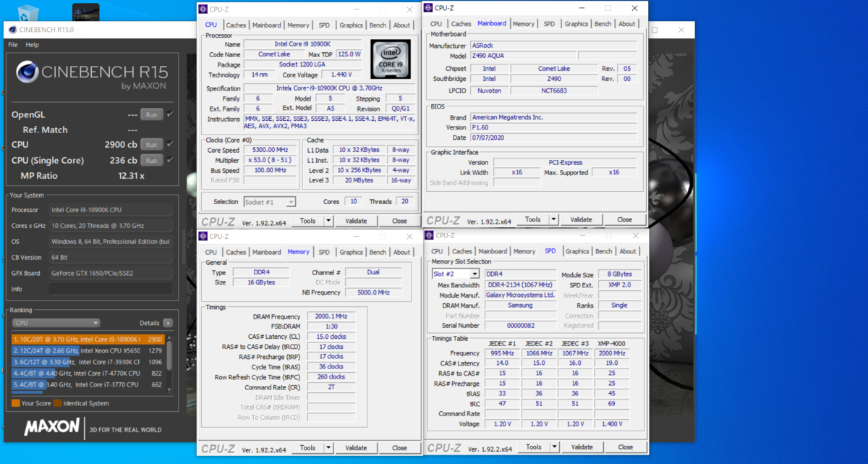
Task: Click the Details arrow icon in Ranking
Action: pos(168,323)
